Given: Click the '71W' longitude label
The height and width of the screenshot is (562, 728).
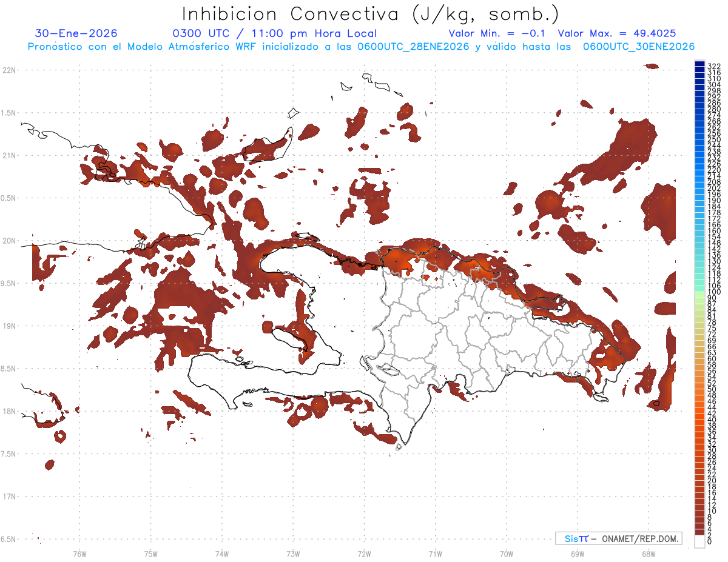Looking at the screenshot, I should 435,554.
